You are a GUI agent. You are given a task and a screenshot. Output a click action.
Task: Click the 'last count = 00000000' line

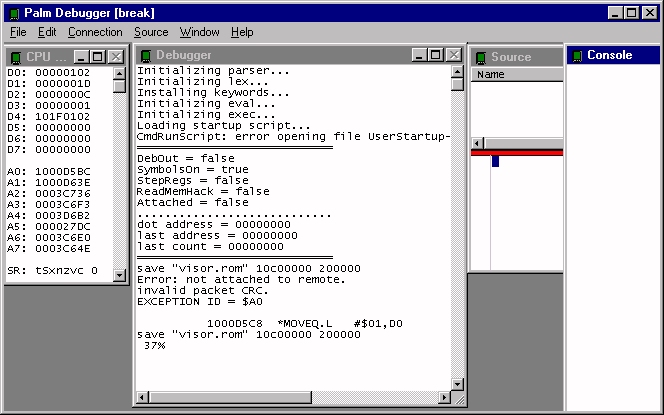click(x=210, y=246)
